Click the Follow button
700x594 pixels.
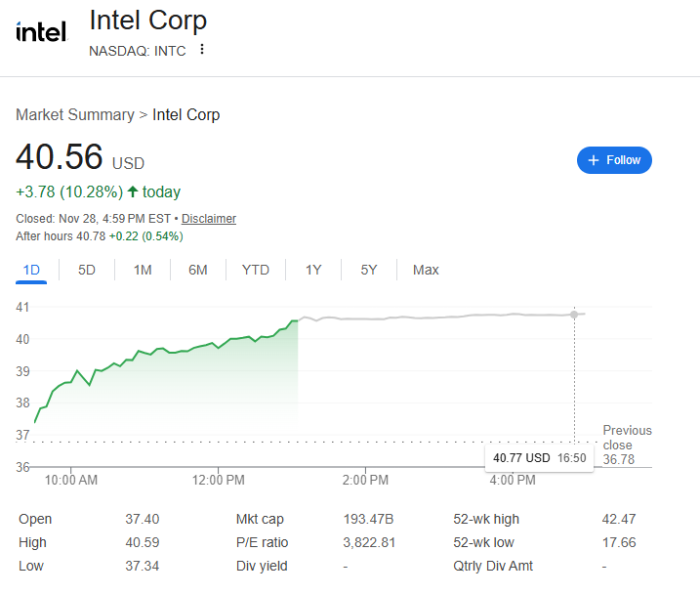[614, 160]
